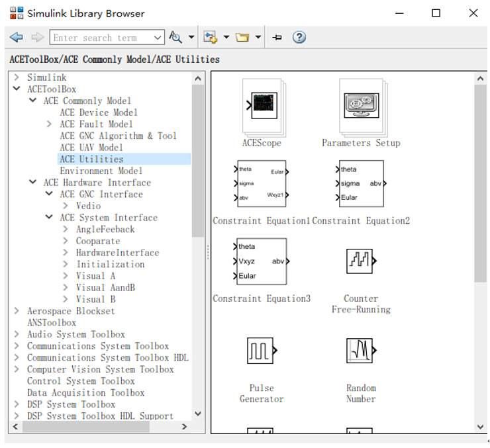Click the new model toolbar icon
Screen dimensions: 490x448
point(211,38)
